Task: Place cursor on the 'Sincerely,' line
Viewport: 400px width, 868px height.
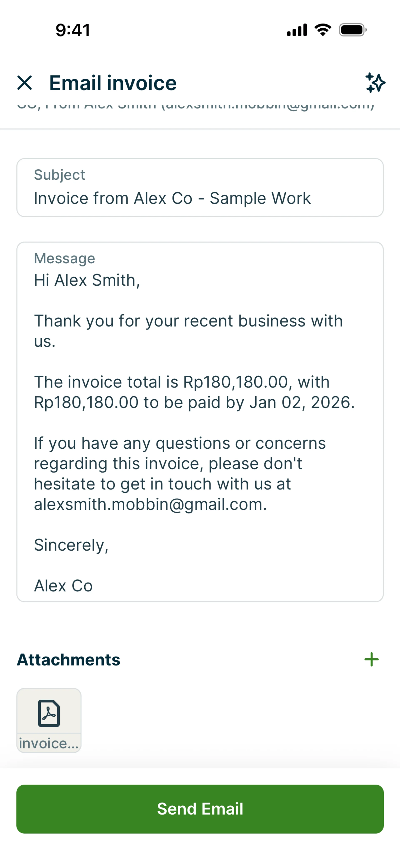Action: (71, 545)
